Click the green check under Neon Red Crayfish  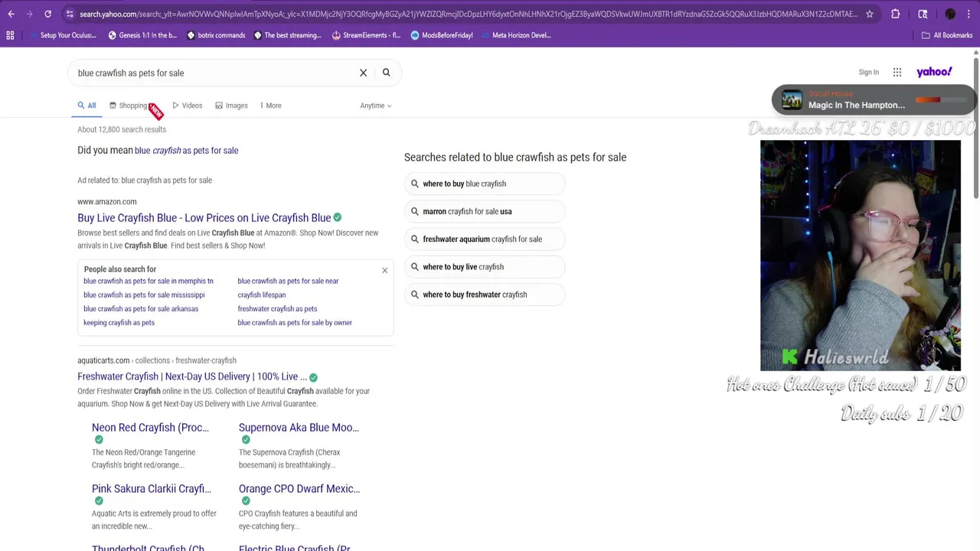point(98,439)
